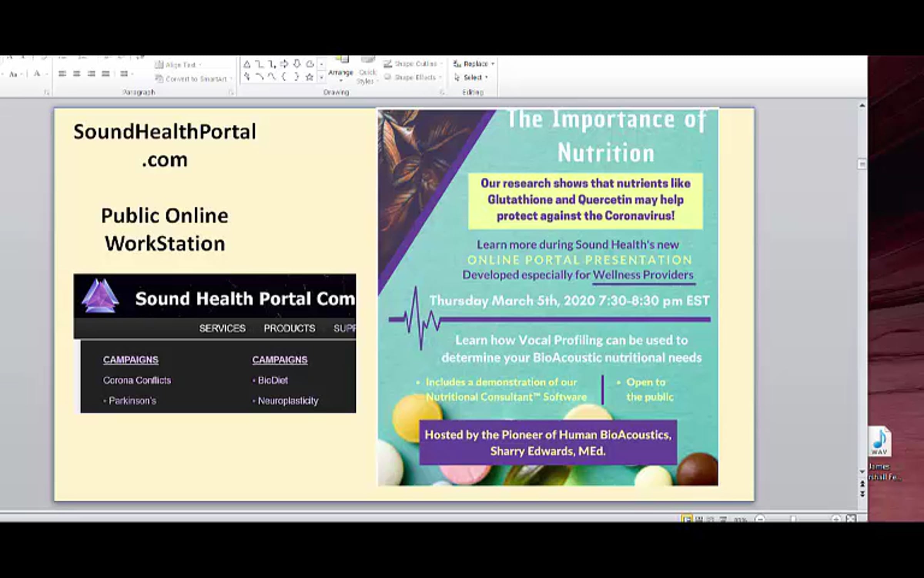Choose the down arrow shape
Viewport: 924px width, 578px height.
tap(297, 64)
